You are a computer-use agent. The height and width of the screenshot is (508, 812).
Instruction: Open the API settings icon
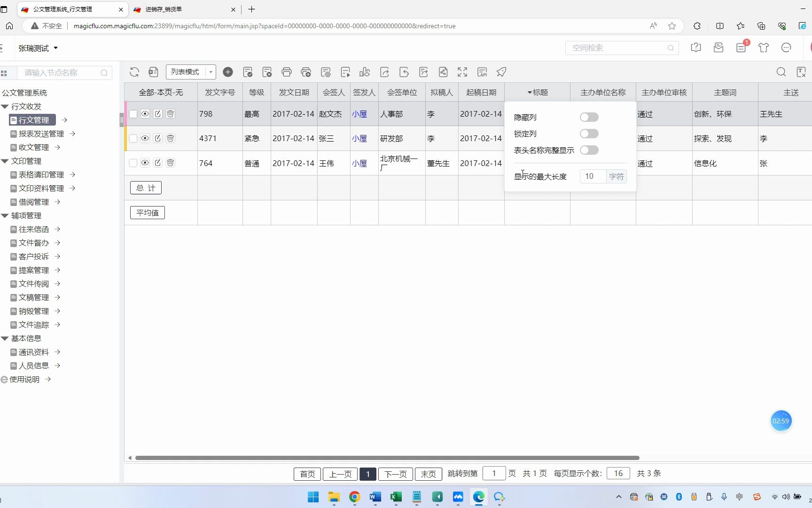click(482, 71)
